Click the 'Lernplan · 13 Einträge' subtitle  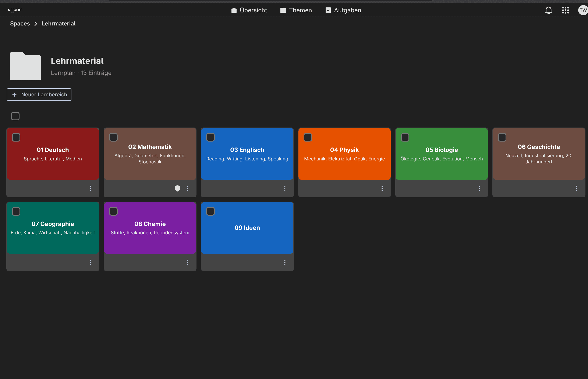point(81,73)
